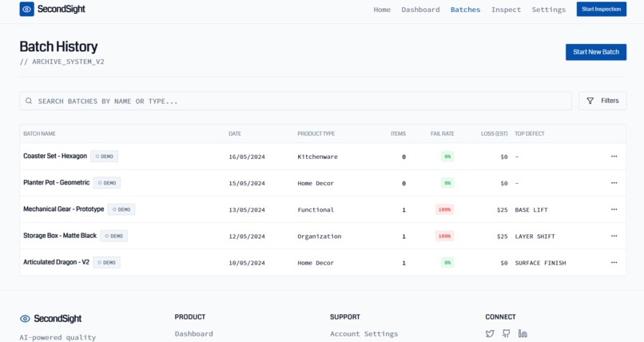644x342 pixels.
Task: Click the Start Inspection button
Action: 602,9
